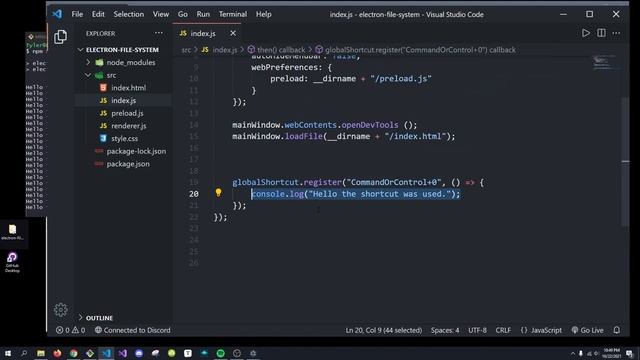
Task: Open the Terminal menu
Action: click(x=233, y=14)
